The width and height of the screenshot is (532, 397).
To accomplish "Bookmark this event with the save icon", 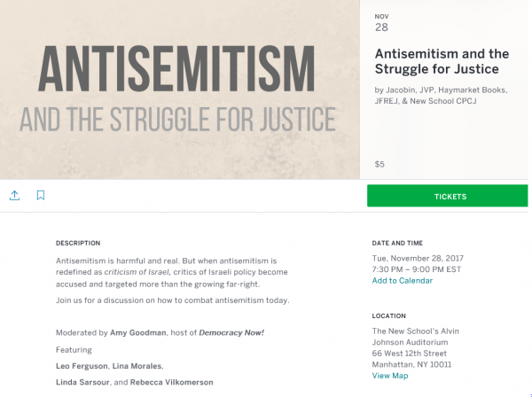I will tap(41, 195).
